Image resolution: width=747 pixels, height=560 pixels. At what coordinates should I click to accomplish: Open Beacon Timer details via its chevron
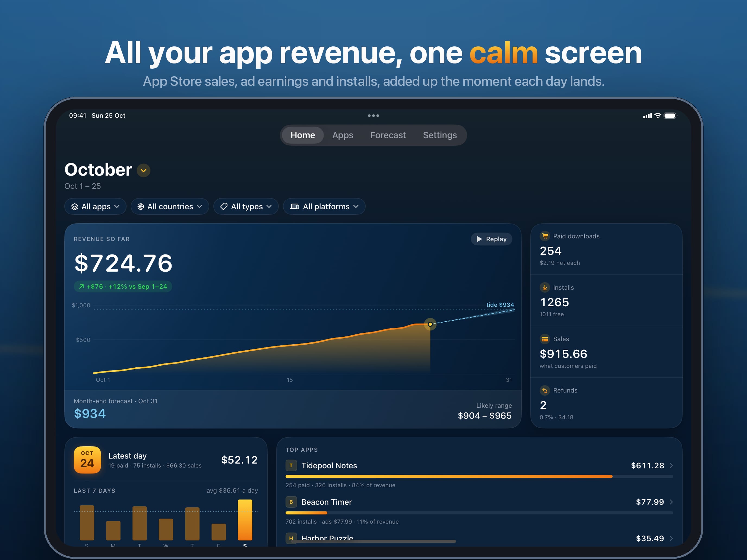(671, 502)
